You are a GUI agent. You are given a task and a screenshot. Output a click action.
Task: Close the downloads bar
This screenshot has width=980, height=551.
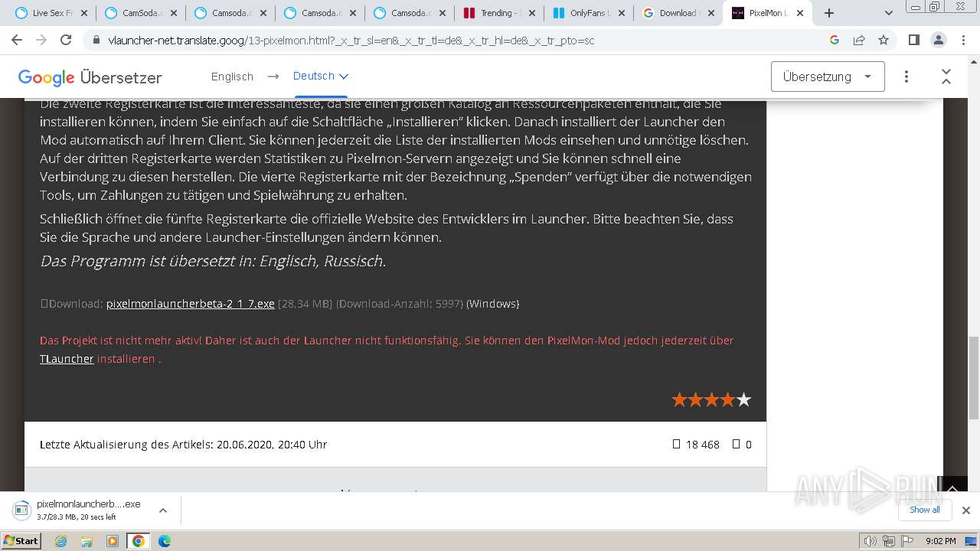pyautogui.click(x=966, y=510)
